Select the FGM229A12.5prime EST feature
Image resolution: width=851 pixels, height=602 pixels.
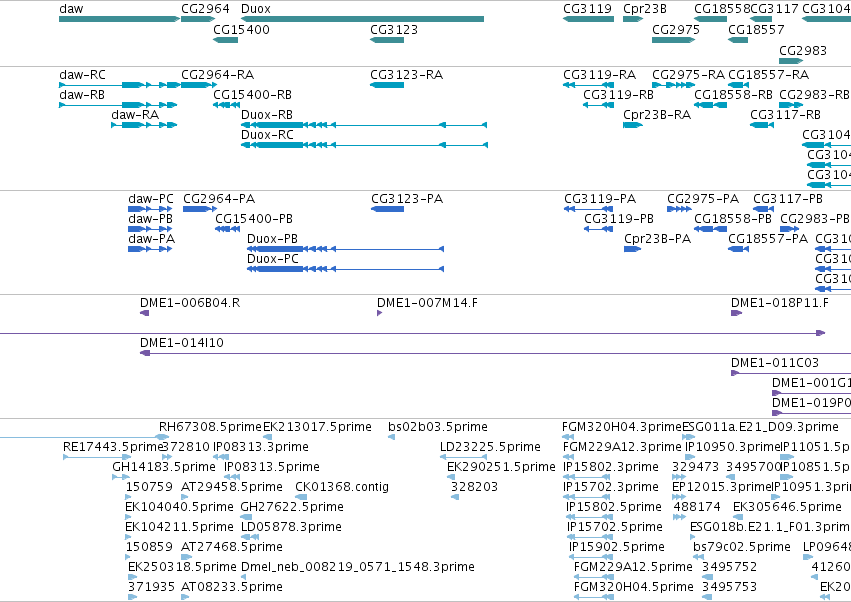coord(594,577)
